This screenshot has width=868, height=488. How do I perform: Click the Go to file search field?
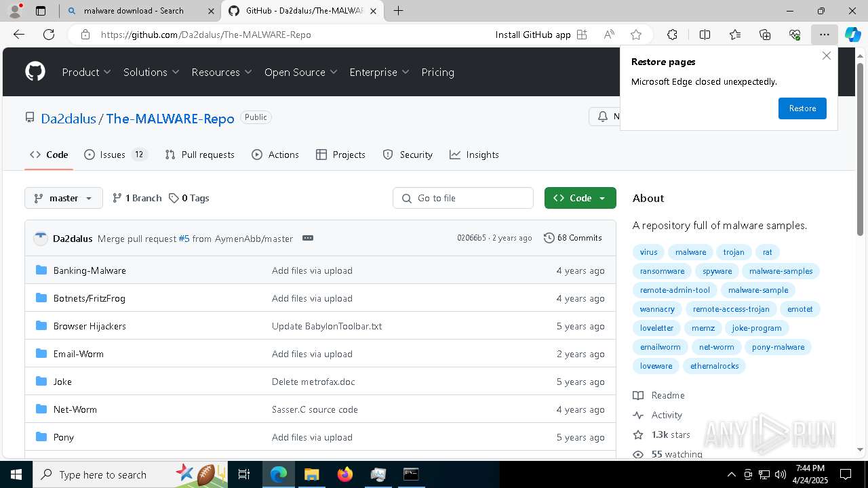pyautogui.click(x=463, y=198)
